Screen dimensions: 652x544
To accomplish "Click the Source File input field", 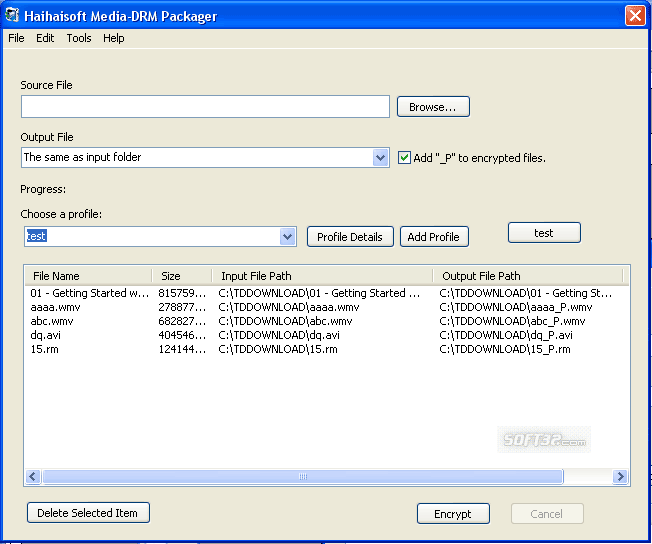I will [x=205, y=106].
